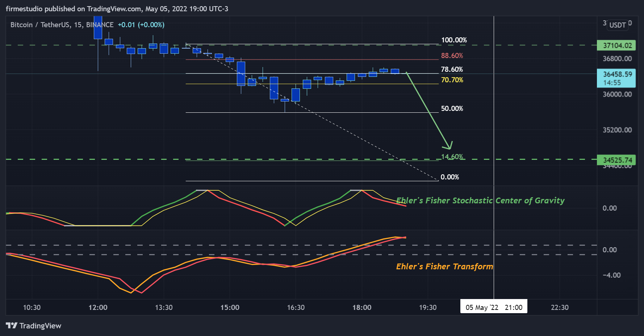Click the -4.00 indicator scale label
This screenshot has height=336, width=644.
click(611, 275)
